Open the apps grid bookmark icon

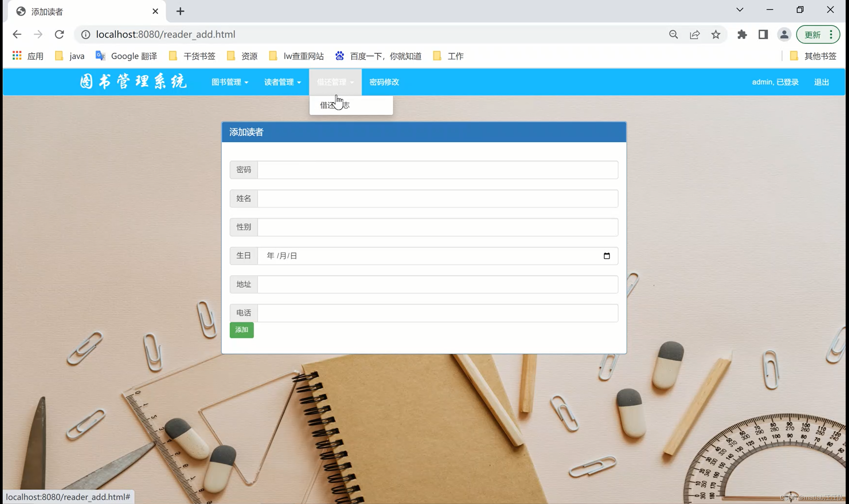pyautogui.click(x=17, y=56)
